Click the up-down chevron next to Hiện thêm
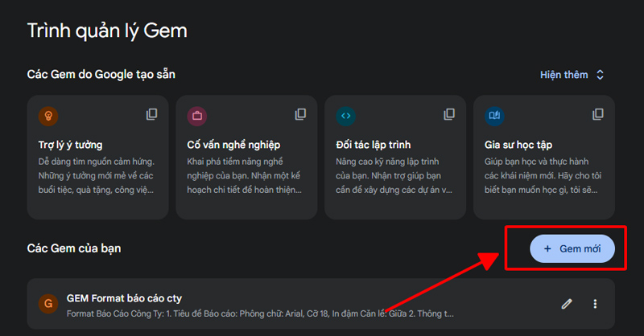644x336 pixels. point(600,75)
